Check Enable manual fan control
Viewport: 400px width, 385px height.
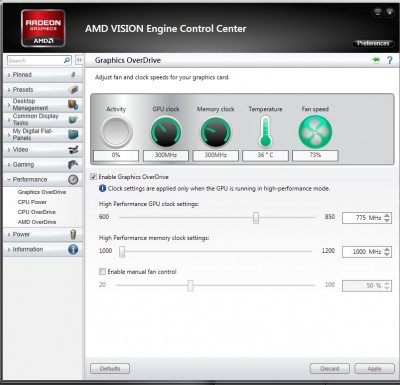[102, 272]
